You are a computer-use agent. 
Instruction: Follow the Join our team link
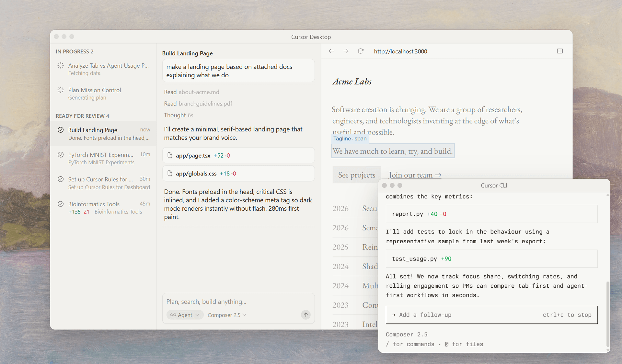point(415,175)
